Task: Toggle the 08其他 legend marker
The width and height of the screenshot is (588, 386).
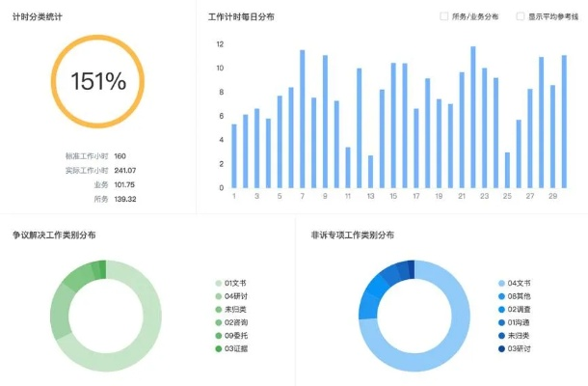Action: click(x=500, y=296)
